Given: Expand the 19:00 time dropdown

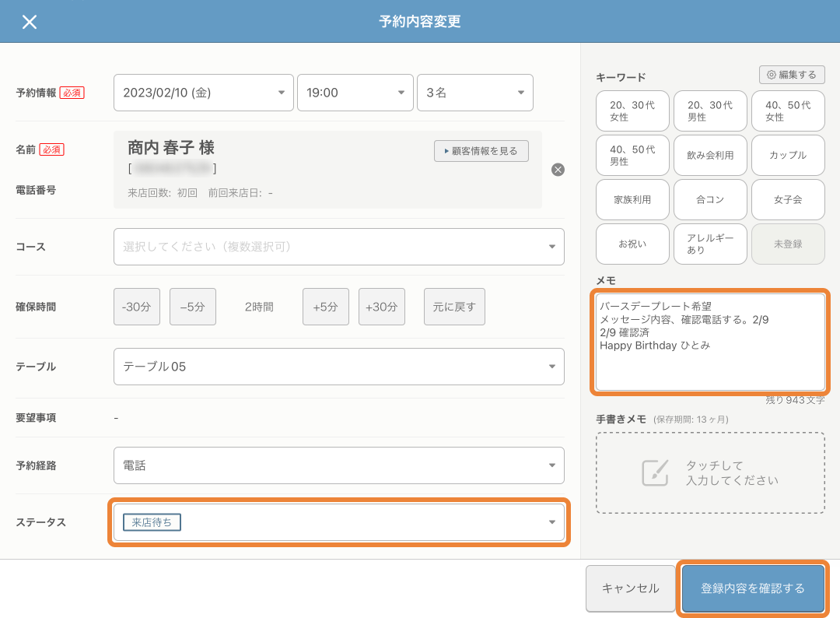Looking at the screenshot, I should click(355, 93).
